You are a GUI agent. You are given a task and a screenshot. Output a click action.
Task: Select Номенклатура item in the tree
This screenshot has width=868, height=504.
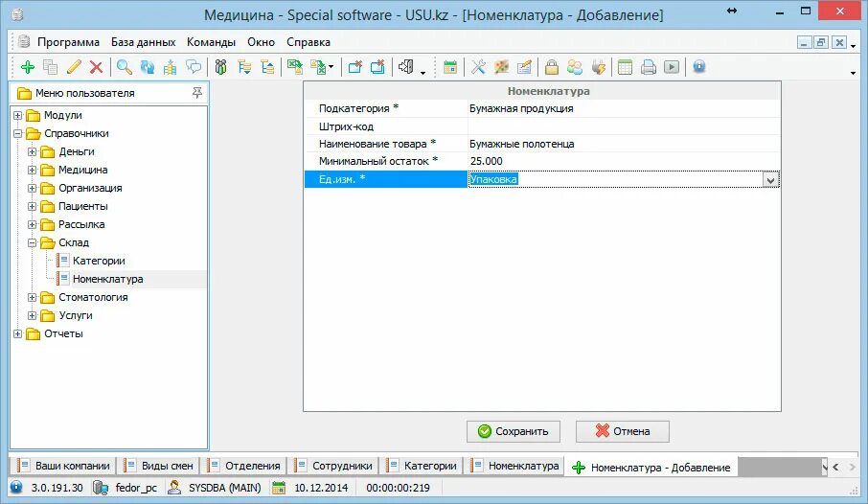pos(107,279)
